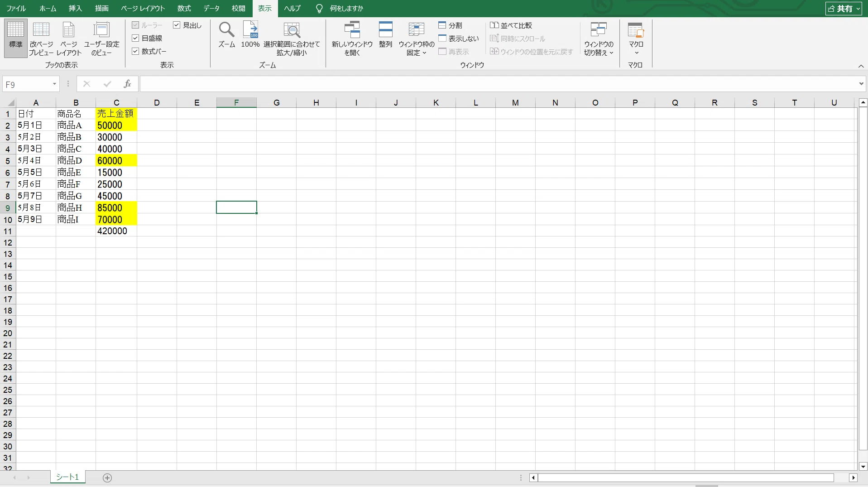
Task: Click the vertical scrollbar down arrow
Action: (863, 466)
